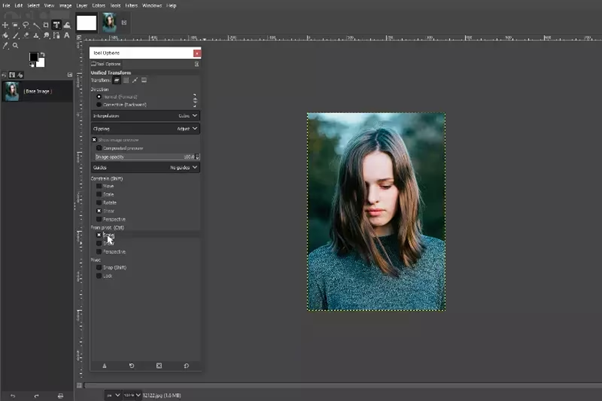Open the zoom percentage dropdown
This screenshot has height=401, width=602.
coord(132,395)
